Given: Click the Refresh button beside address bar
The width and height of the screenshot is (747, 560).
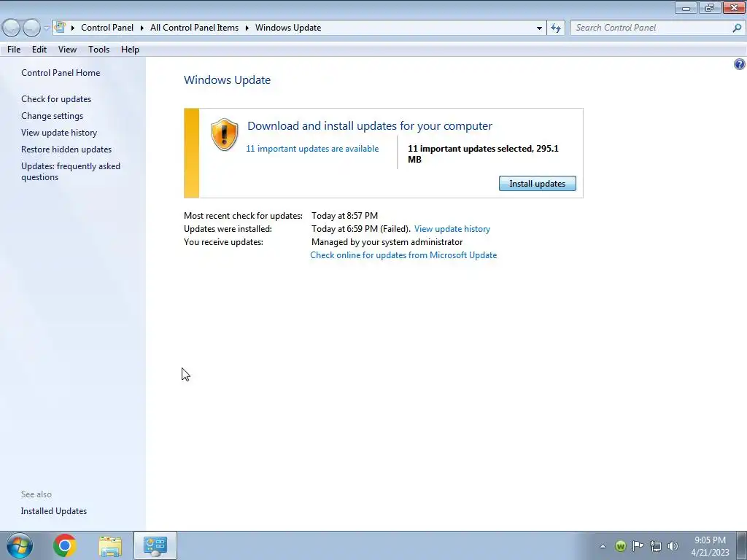Looking at the screenshot, I should (x=556, y=28).
